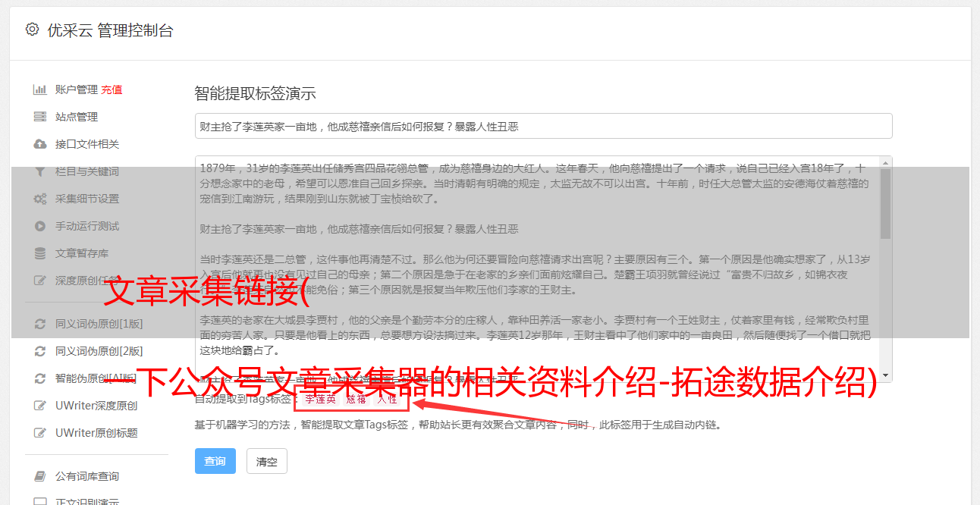The height and width of the screenshot is (505, 980).
Task: Open 栏目与关键词 sidebar entry
Action: pyautogui.click(x=86, y=171)
